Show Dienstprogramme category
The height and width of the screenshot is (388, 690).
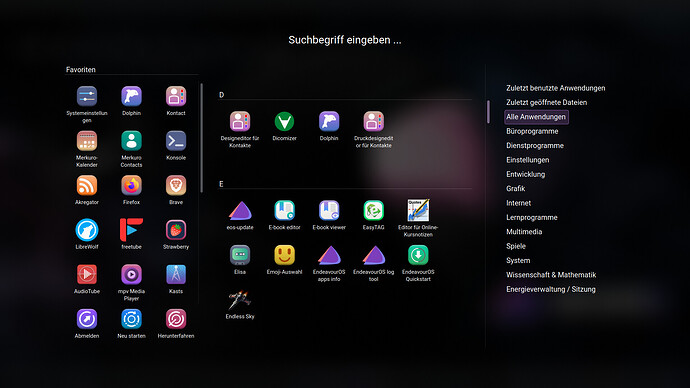535,146
